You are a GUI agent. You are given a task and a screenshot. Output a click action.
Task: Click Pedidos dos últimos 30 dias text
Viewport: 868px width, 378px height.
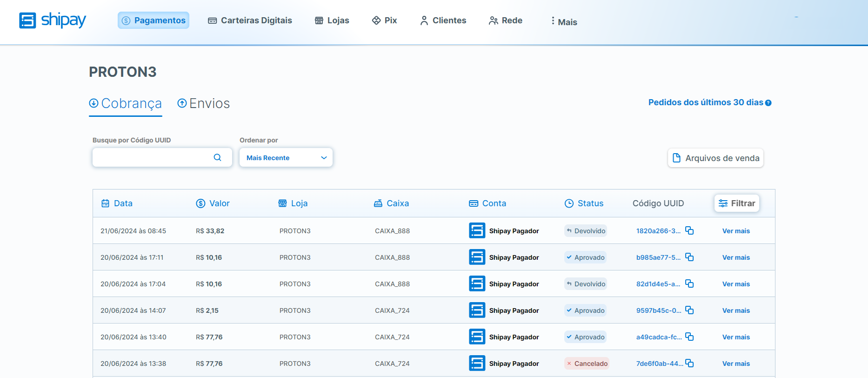click(706, 102)
